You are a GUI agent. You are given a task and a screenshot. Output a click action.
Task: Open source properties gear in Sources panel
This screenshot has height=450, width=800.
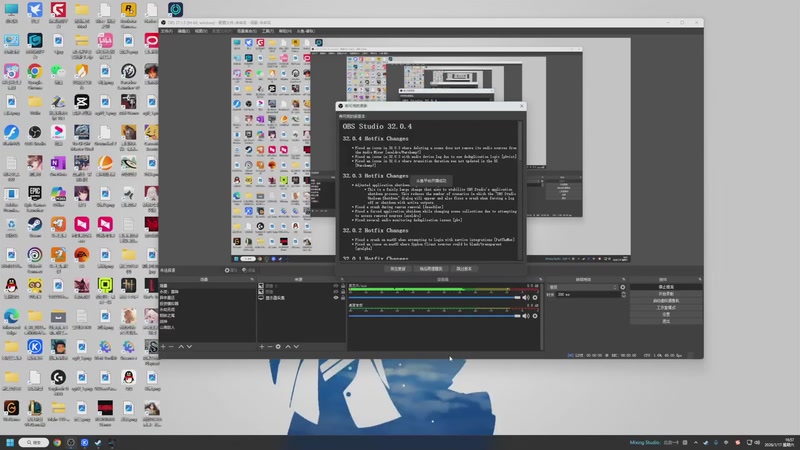point(278,346)
